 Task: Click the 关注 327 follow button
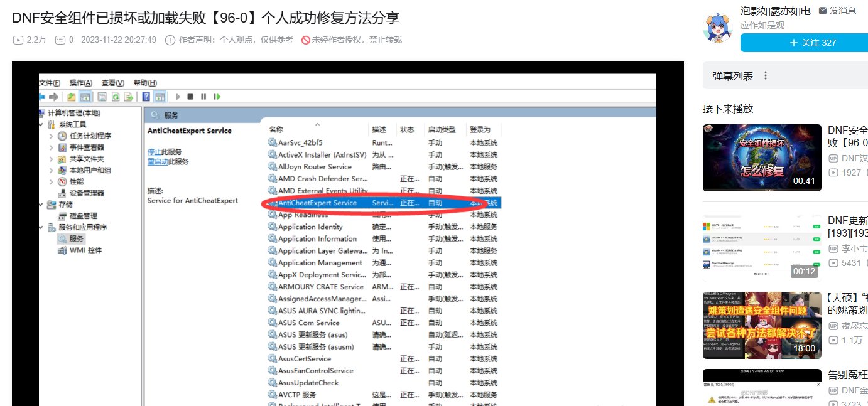804,43
